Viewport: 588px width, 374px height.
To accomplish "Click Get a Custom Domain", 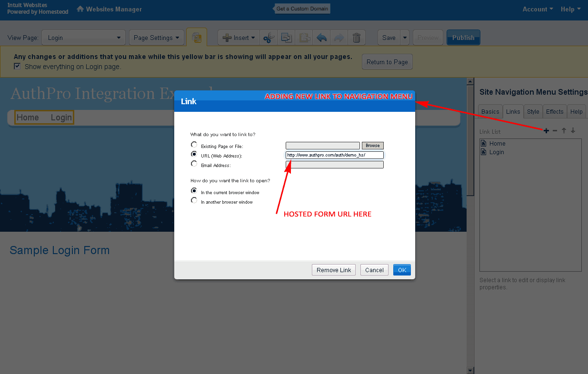I will tap(302, 9).
